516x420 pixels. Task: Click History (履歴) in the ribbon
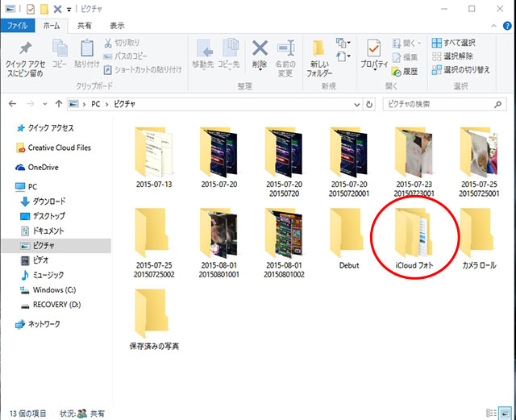(x=405, y=72)
